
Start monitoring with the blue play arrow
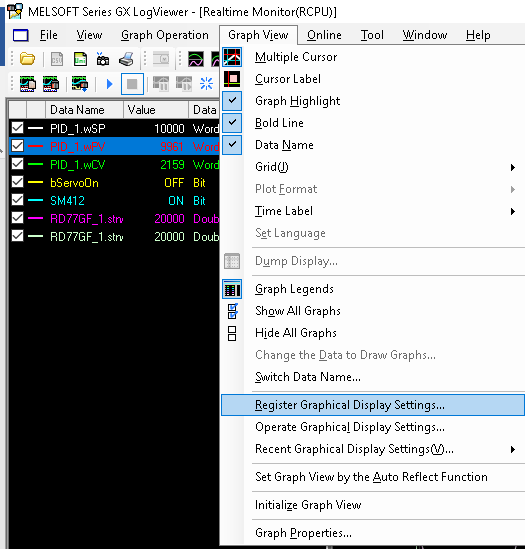click(x=109, y=84)
